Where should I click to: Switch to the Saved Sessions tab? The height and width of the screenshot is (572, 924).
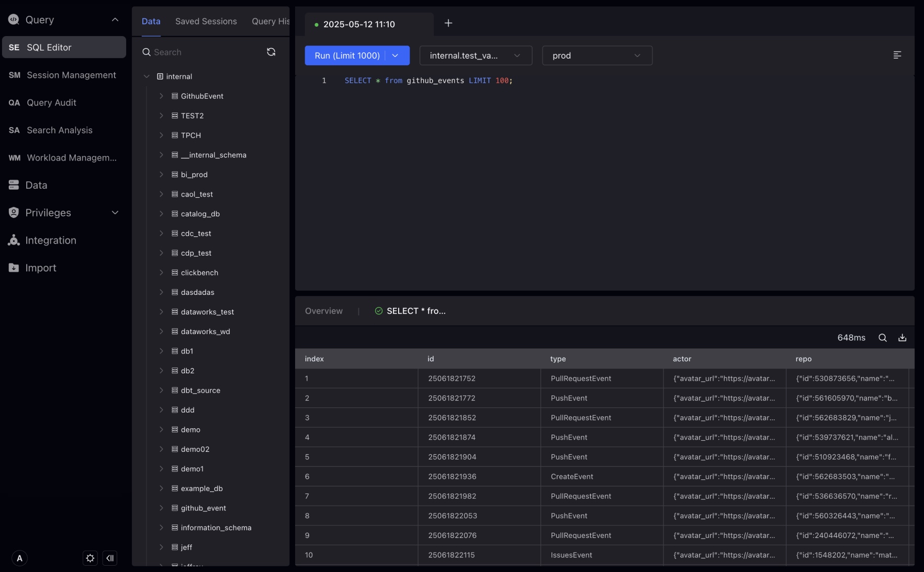[x=206, y=21]
